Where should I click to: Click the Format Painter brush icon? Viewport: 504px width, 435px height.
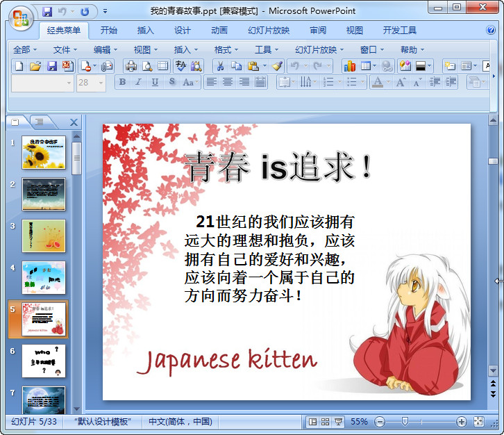(x=277, y=66)
